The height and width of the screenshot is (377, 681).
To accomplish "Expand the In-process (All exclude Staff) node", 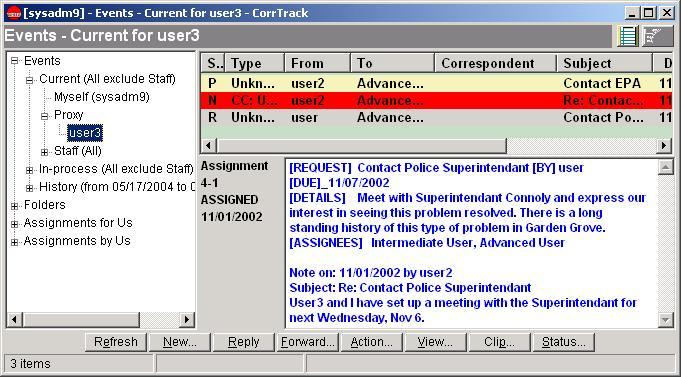I will click(30, 170).
